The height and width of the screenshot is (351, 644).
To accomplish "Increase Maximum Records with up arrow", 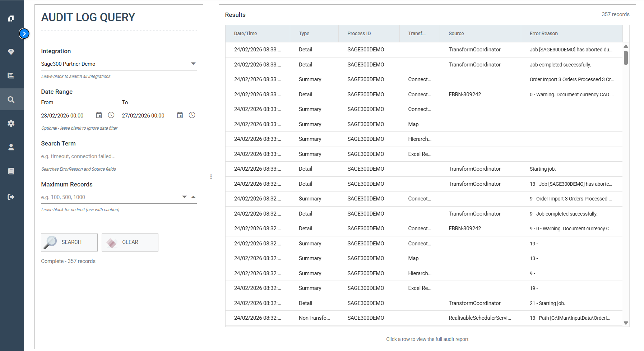I will [x=193, y=197].
